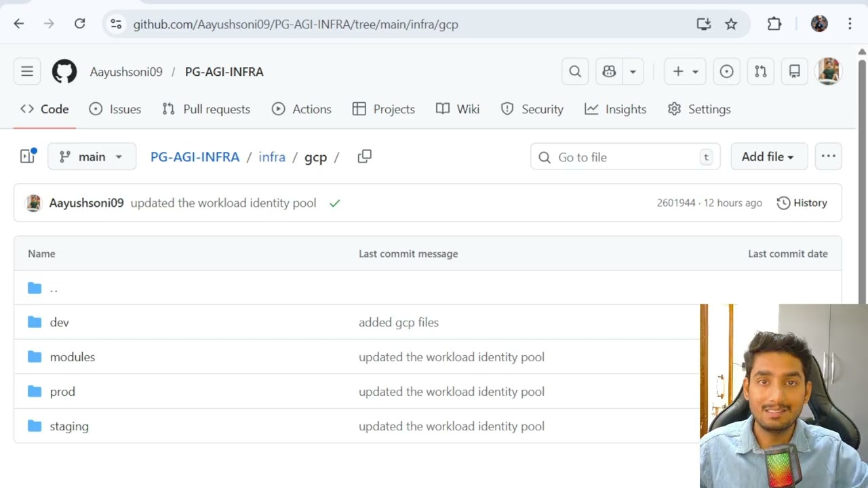Click the install app icon in address bar

pyautogui.click(x=703, y=24)
